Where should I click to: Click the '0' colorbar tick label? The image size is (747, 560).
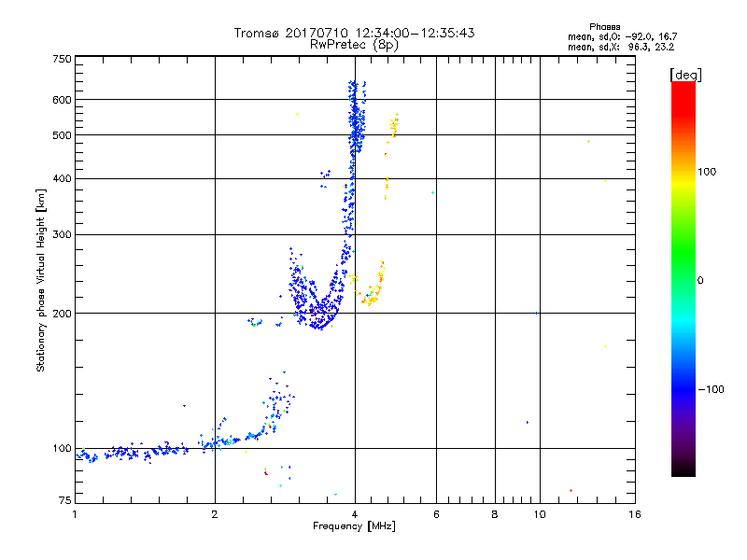(700, 280)
